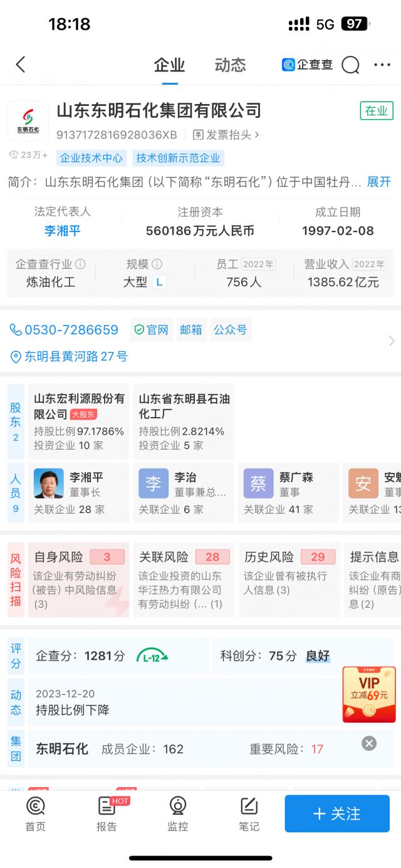The height and width of the screenshot is (868, 401).
Task: Tap the L-12 rating icon
Action: (x=152, y=656)
